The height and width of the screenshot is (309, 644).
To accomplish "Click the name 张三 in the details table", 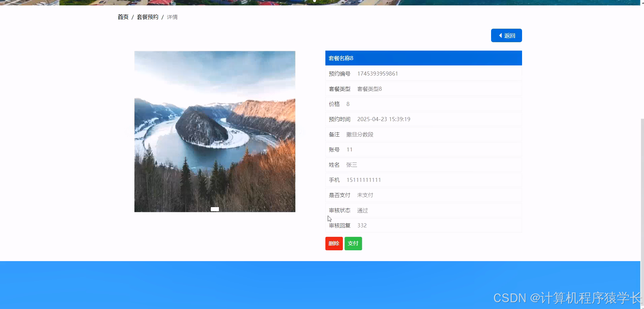I will coord(352,165).
